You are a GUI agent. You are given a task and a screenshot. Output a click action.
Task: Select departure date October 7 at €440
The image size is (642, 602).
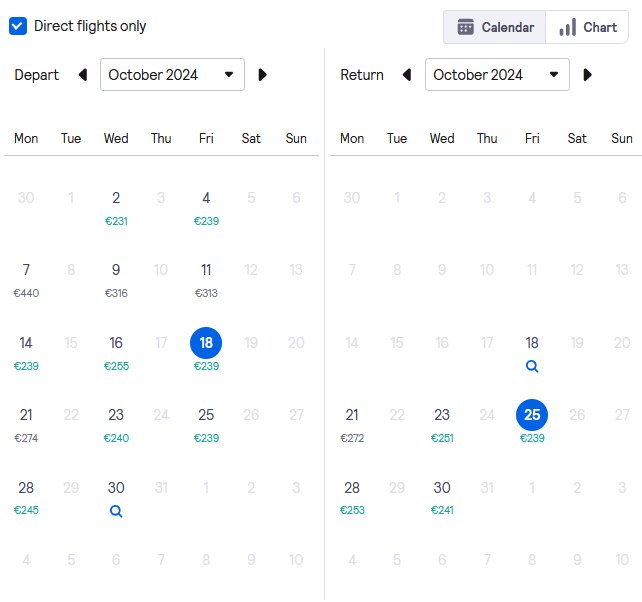coord(26,278)
